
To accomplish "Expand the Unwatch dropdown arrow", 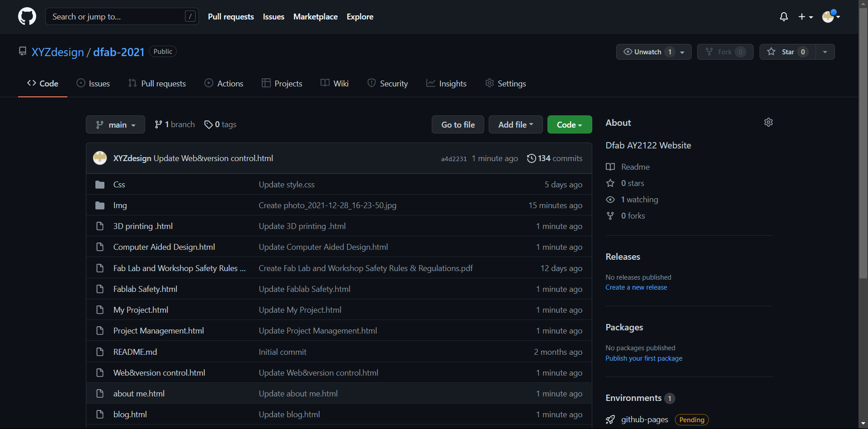I will point(682,52).
